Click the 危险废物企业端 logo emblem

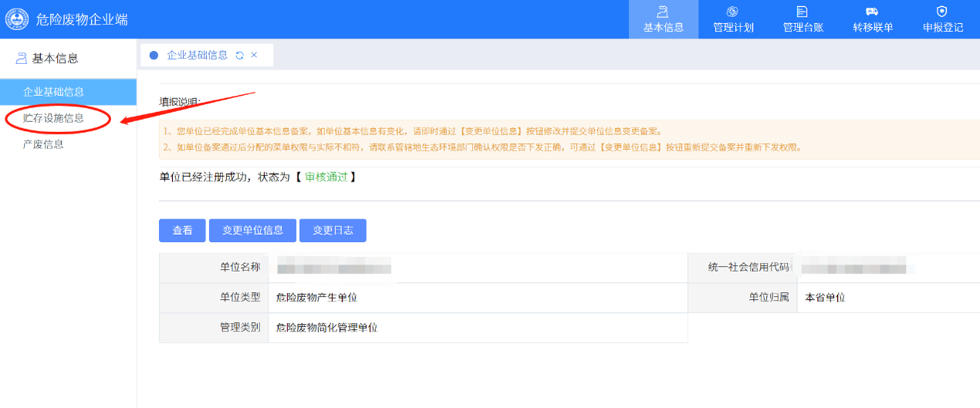pyautogui.click(x=17, y=19)
